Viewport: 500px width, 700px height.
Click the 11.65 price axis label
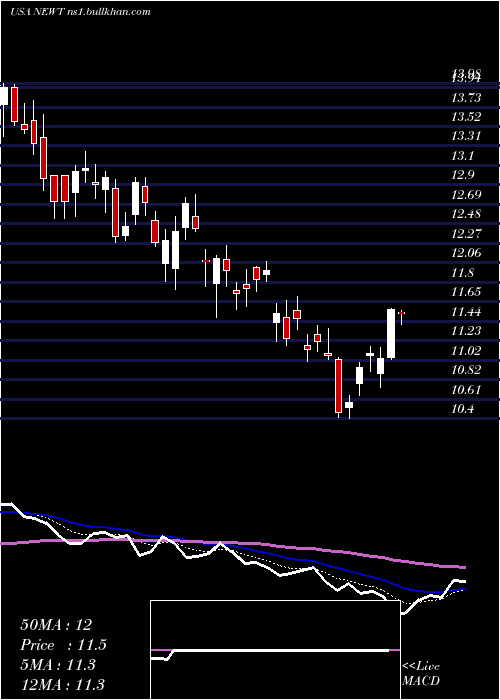466,292
